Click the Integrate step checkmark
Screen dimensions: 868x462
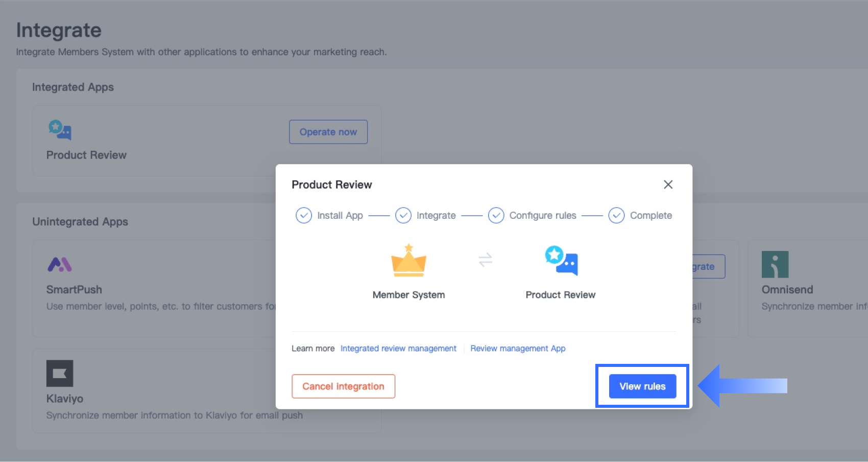click(x=403, y=216)
